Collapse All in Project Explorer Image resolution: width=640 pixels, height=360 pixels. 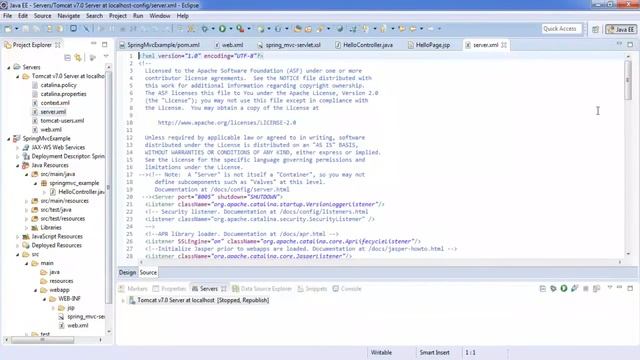coord(67,58)
